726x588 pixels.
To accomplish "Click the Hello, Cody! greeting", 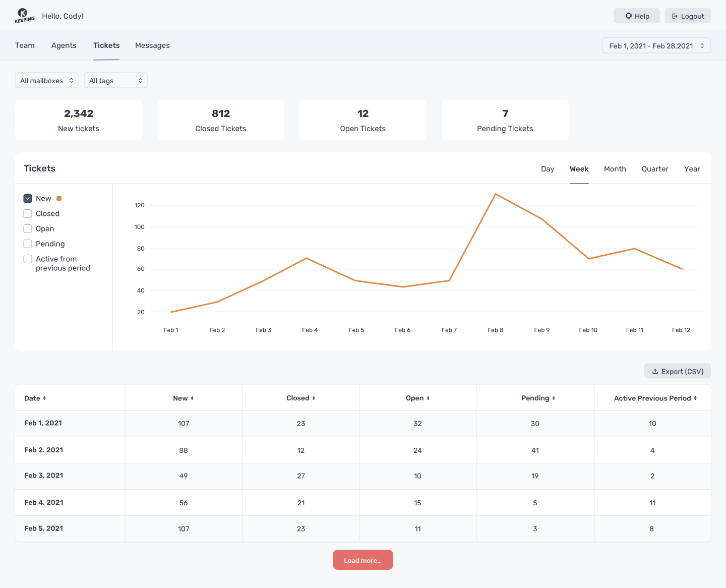I will (63, 16).
